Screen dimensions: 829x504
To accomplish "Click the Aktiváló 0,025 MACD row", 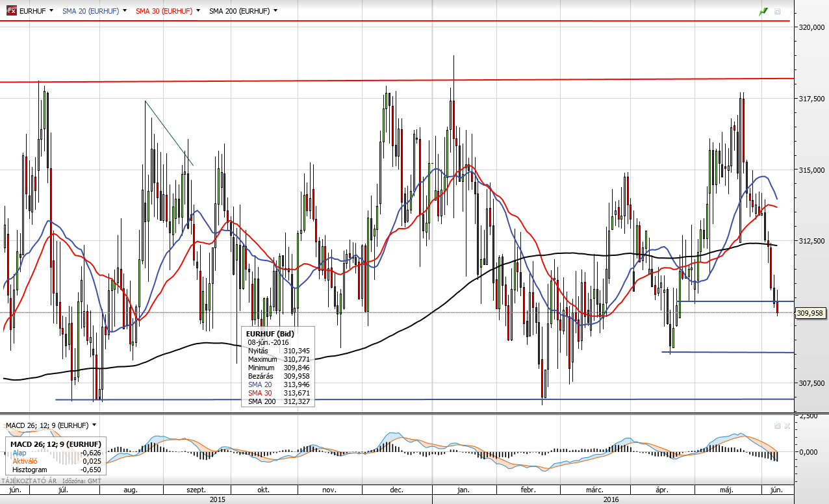I will pyautogui.click(x=57, y=460).
